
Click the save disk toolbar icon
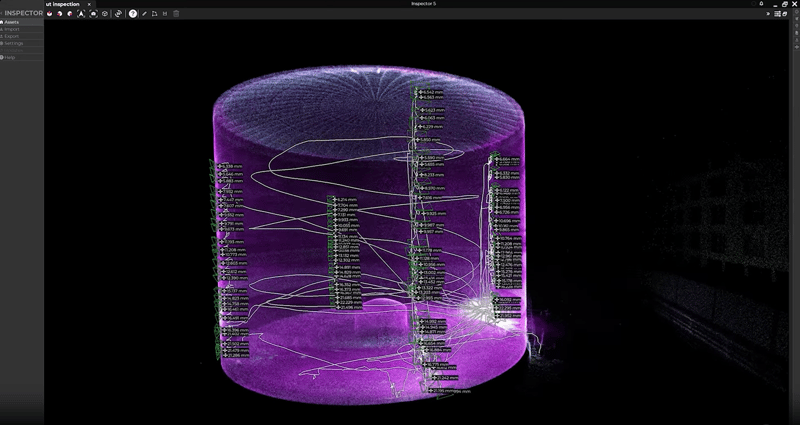click(x=165, y=14)
